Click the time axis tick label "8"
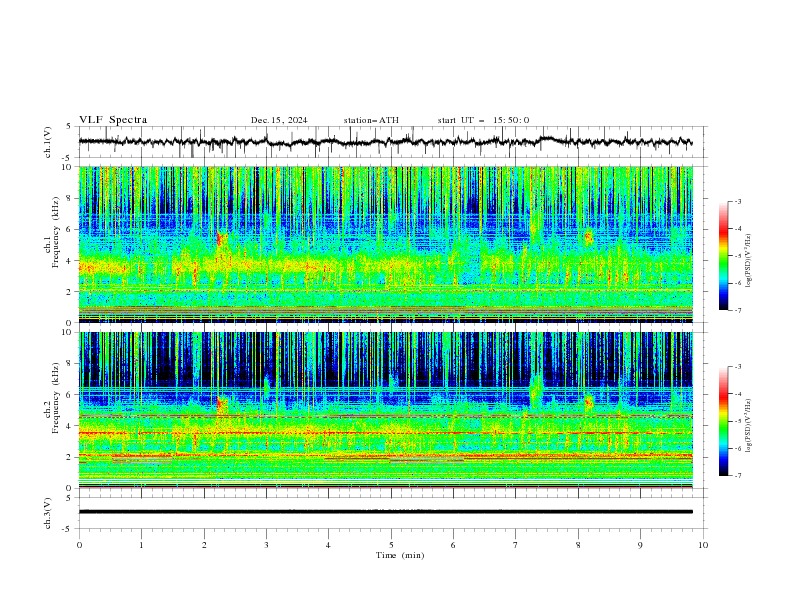This screenshot has width=792, height=612. (578, 545)
